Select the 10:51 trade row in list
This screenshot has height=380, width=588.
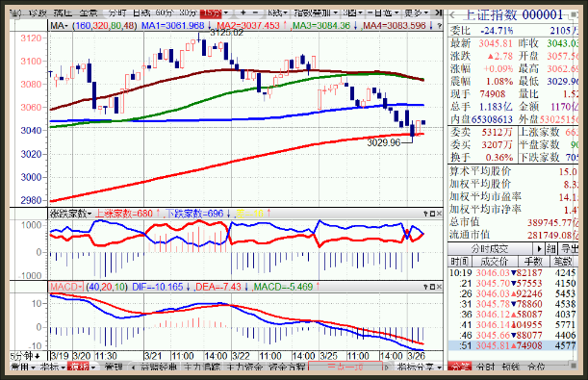point(513,345)
